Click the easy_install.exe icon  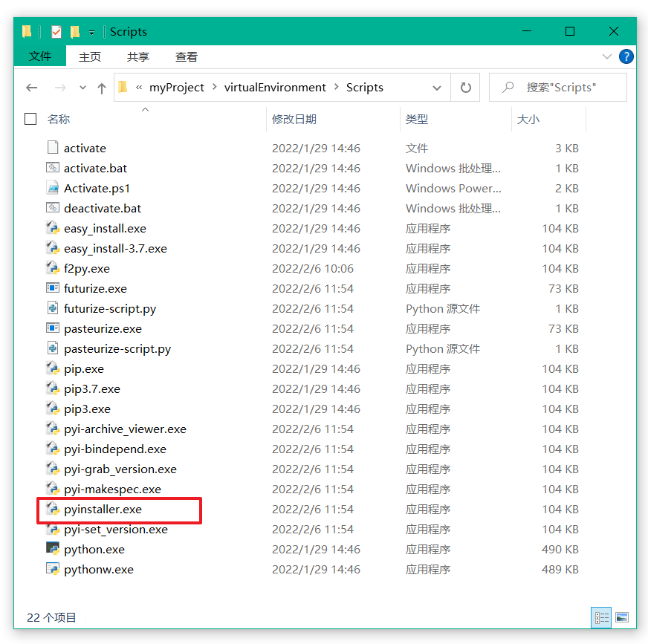point(53,227)
